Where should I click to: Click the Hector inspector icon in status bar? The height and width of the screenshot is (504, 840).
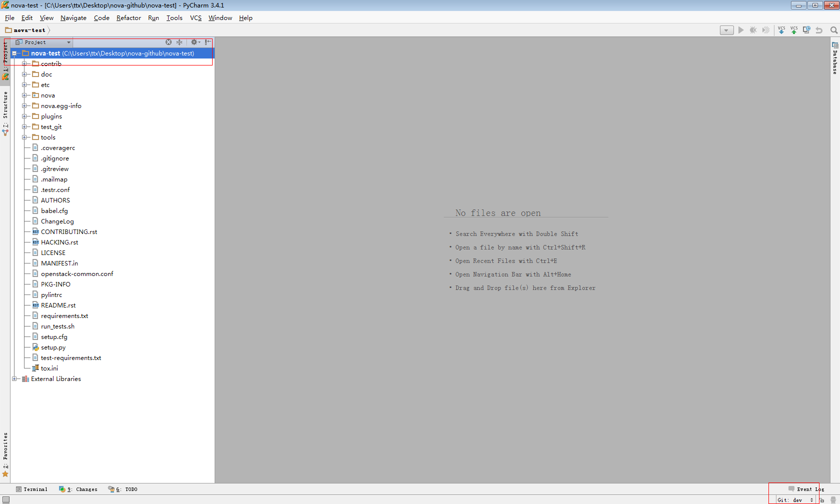[833, 500]
